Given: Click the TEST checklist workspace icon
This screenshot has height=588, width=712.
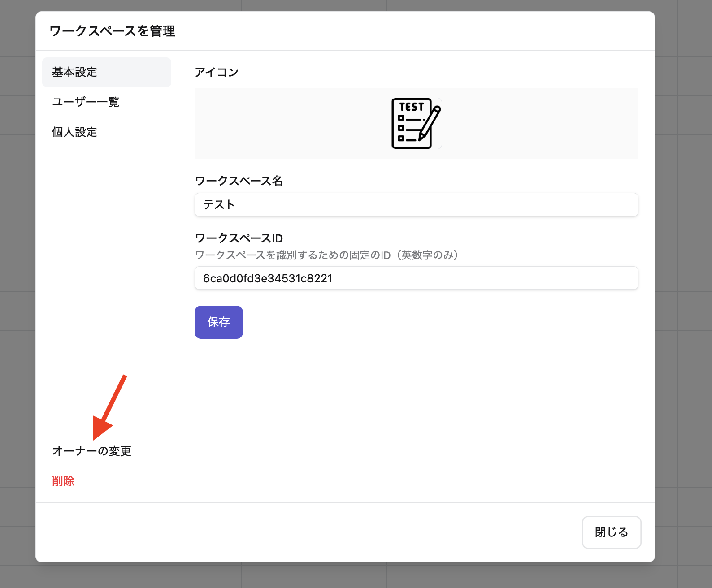Looking at the screenshot, I should pyautogui.click(x=417, y=123).
